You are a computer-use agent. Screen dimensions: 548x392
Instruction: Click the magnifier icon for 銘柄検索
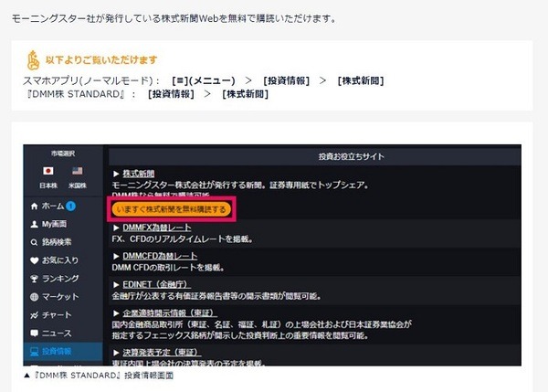(35, 242)
